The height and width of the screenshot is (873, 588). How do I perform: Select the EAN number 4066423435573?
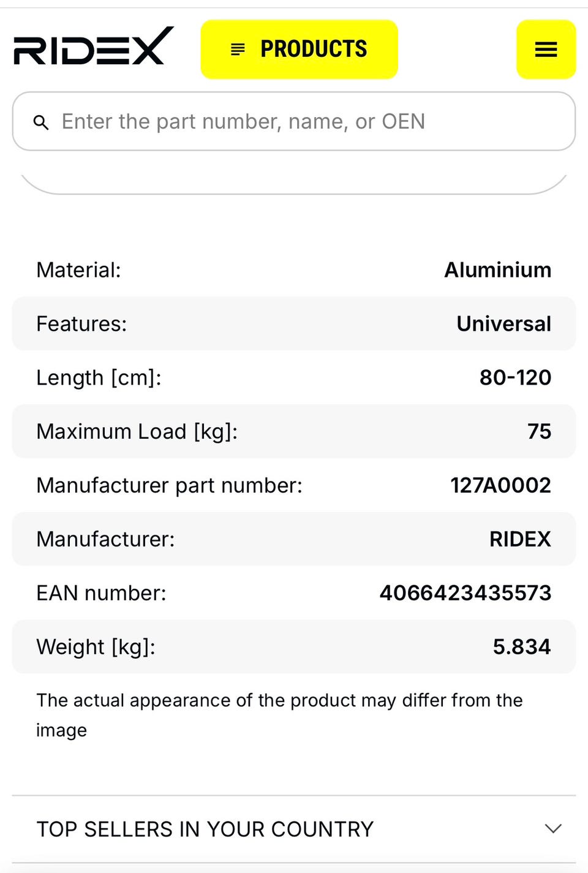[466, 592]
